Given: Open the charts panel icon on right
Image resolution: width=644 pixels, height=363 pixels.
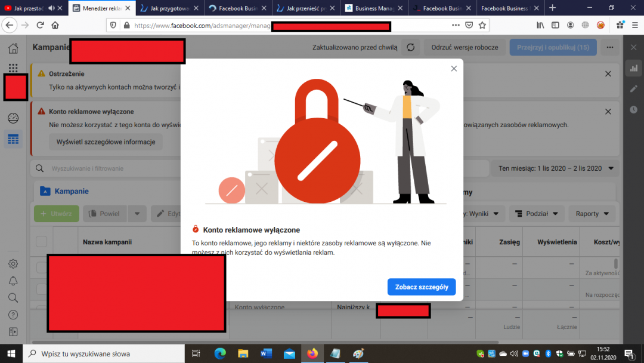Looking at the screenshot, I should coord(633,69).
